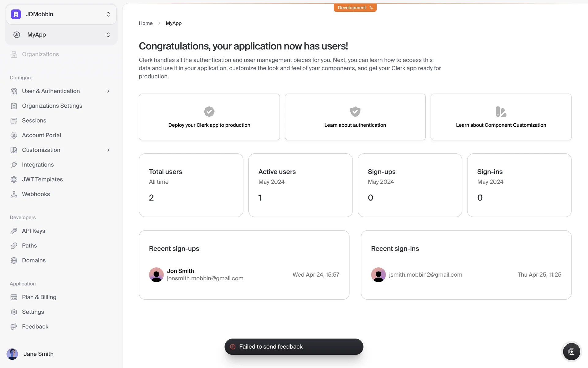The height and width of the screenshot is (368, 588).
Task: Go to Account Portal settings
Action: pyautogui.click(x=41, y=135)
